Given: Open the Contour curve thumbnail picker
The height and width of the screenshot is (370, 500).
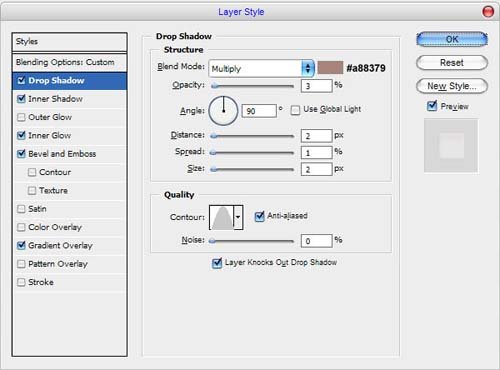Looking at the screenshot, I should pyautogui.click(x=222, y=217).
